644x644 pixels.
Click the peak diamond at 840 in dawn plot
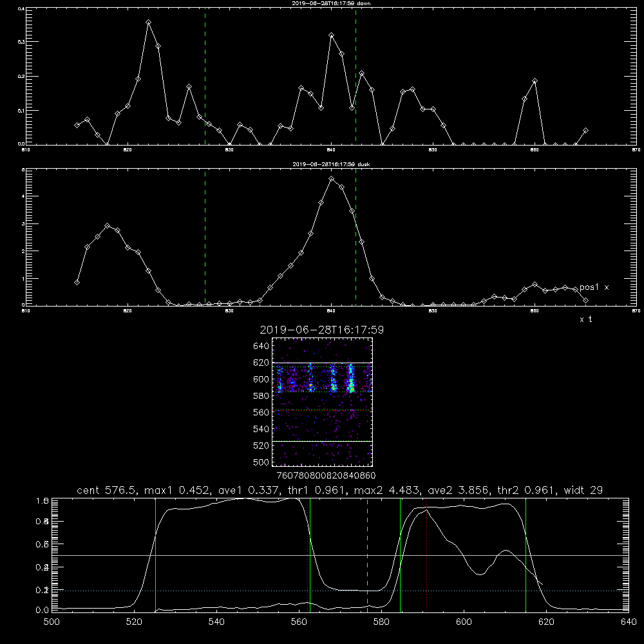tap(332, 35)
